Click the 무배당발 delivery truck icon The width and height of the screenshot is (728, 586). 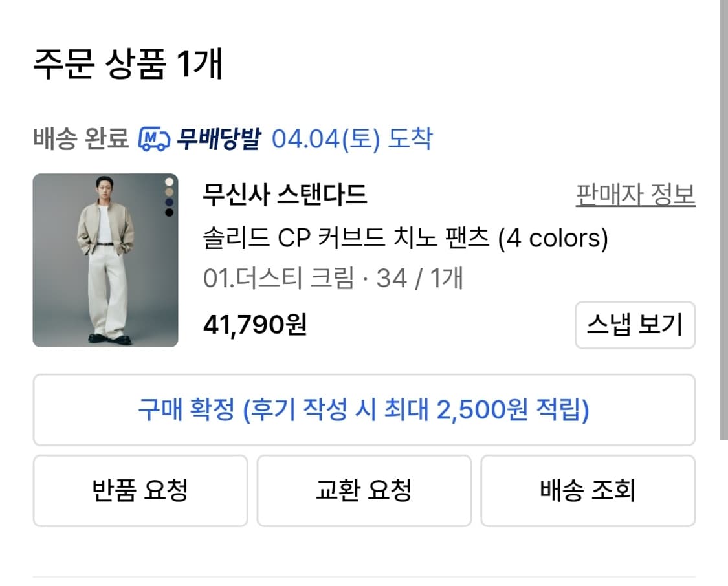click(155, 136)
